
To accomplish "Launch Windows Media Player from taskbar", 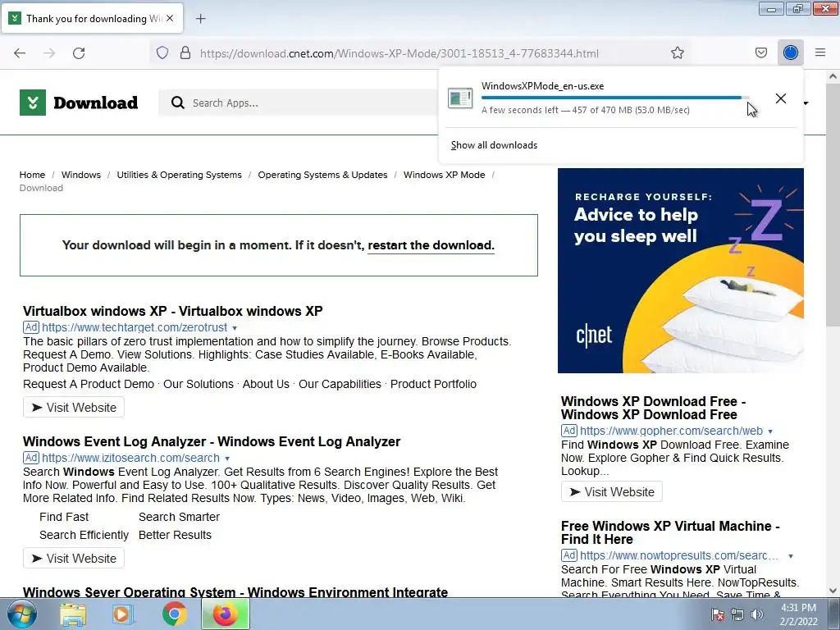I will (x=123, y=614).
